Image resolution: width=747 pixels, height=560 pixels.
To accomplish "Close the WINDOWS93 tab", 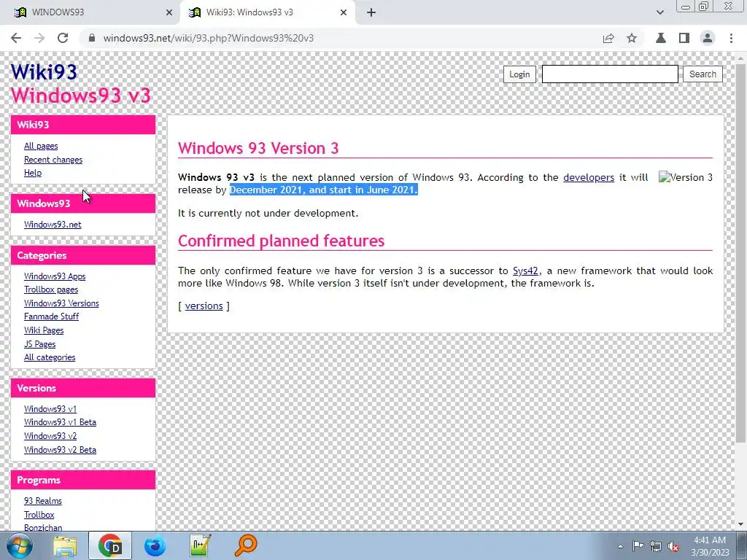I will point(169,12).
